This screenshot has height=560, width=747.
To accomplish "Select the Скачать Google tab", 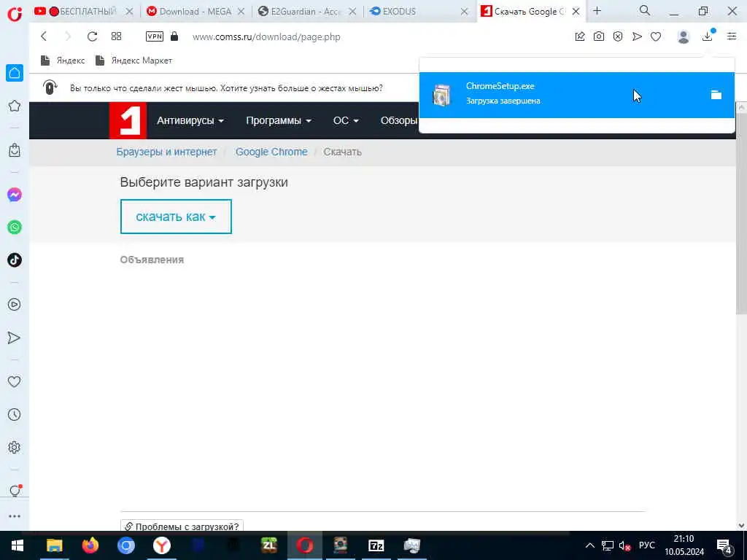I will pyautogui.click(x=530, y=12).
